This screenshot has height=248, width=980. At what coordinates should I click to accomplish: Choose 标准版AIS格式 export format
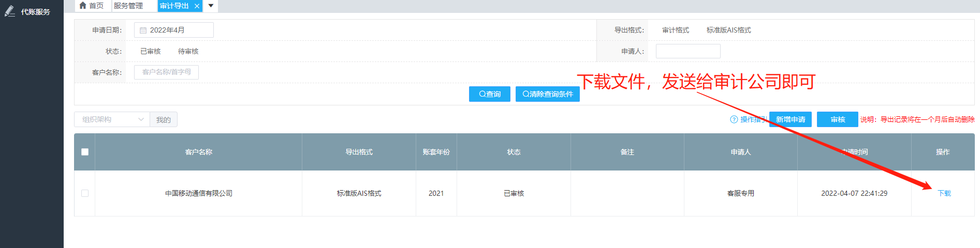(x=728, y=30)
